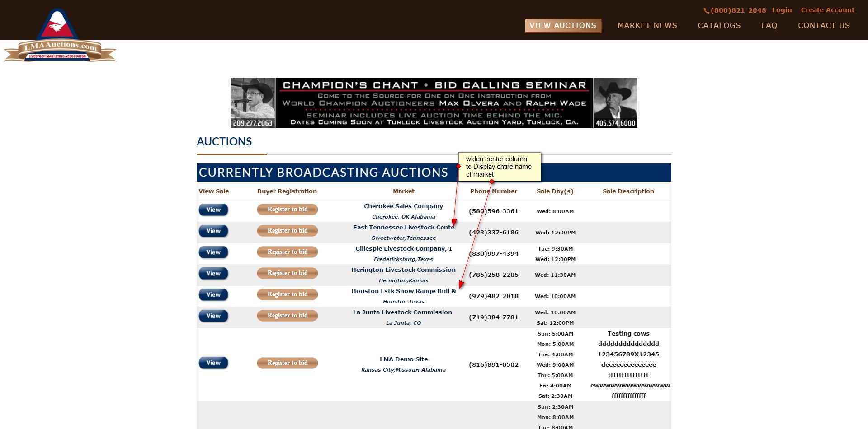Open the Login link
Viewport: 868px width, 429px height.
tap(782, 10)
